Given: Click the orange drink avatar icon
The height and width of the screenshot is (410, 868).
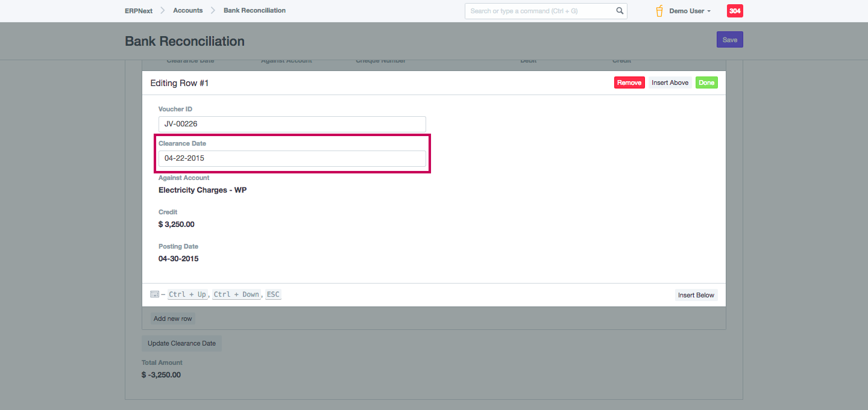Looking at the screenshot, I should pyautogui.click(x=659, y=10).
